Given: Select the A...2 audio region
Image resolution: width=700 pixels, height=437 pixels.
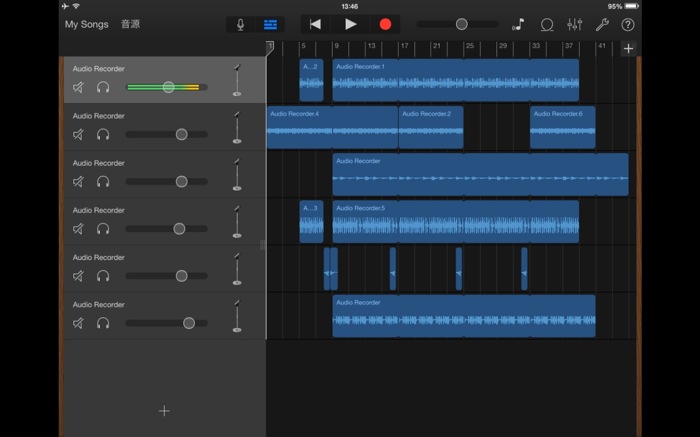Looking at the screenshot, I should pos(311,80).
